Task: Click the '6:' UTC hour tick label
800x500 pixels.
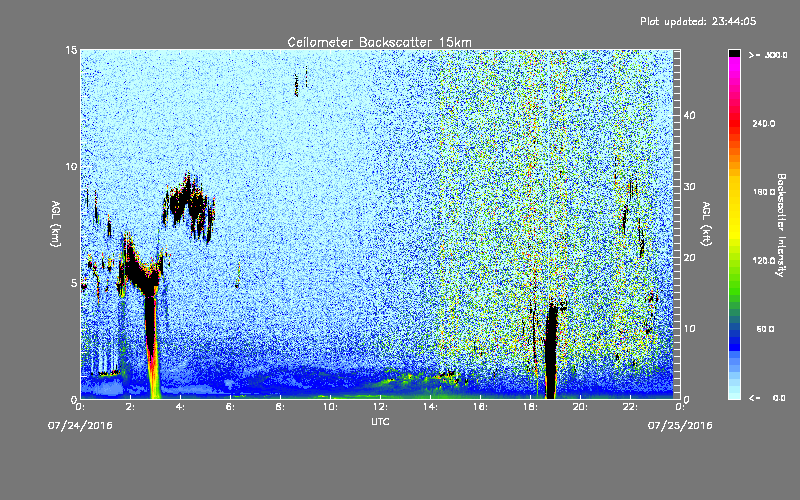Action: (230, 407)
